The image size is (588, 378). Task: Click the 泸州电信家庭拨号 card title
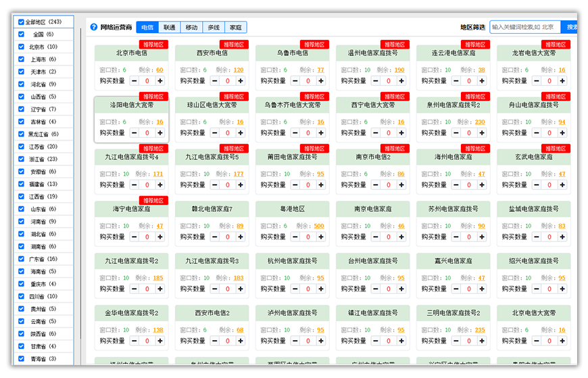pyautogui.click(x=293, y=313)
